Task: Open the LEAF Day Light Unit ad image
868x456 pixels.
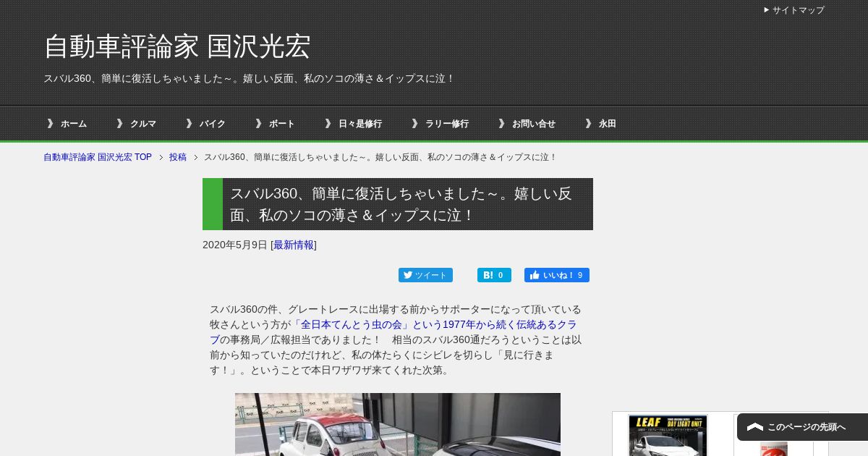Action: click(668, 436)
